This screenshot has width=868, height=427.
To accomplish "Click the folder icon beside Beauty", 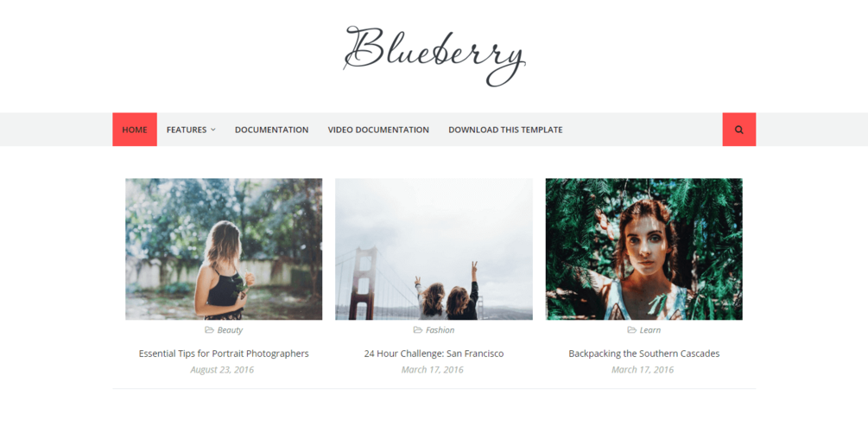I will (209, 330).
